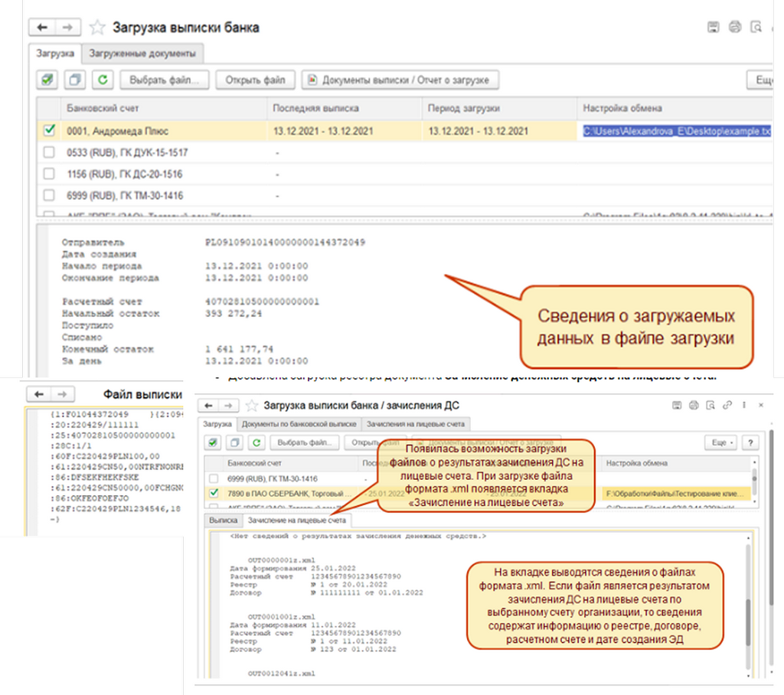This screenshot has height=695, width=784.
Task: Open three-dot menu in зачисления ДС header
Action: (x=744, y=406)
